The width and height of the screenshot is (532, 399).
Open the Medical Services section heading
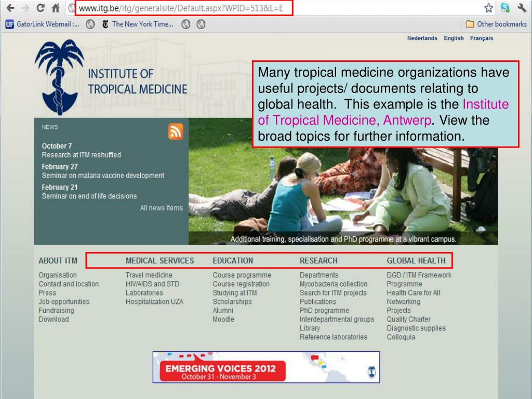160,261
